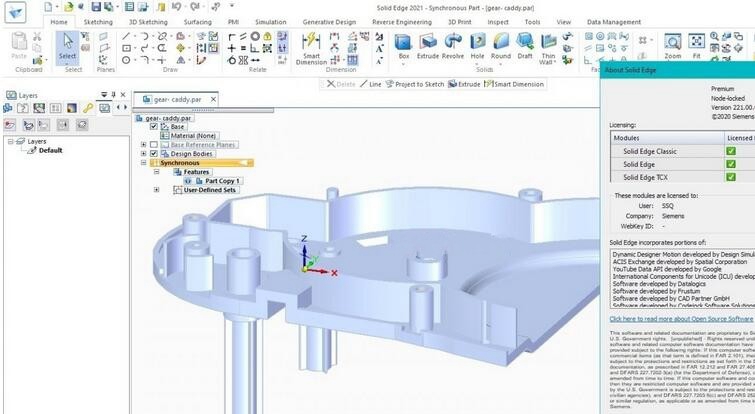Click the New document icon

point(48,7)
